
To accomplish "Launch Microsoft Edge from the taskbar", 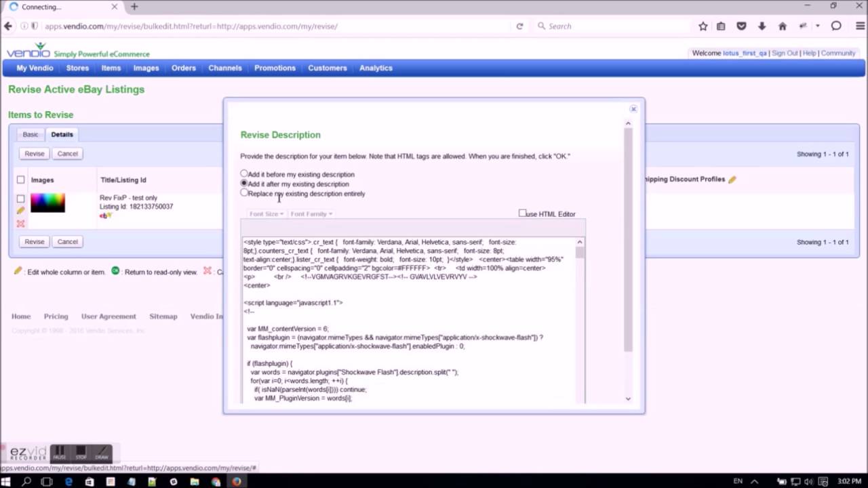I will pyautogui.click(x=68, y=481).
